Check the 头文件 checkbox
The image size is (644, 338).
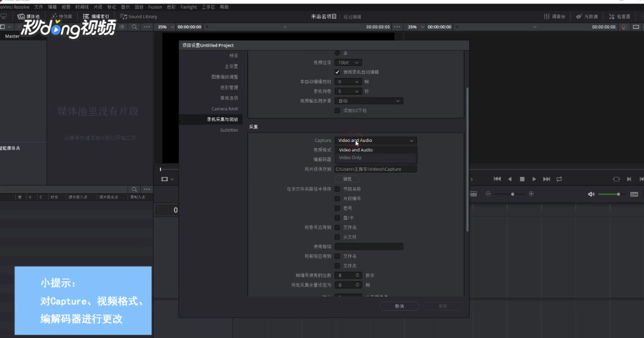tap(337, 237)
